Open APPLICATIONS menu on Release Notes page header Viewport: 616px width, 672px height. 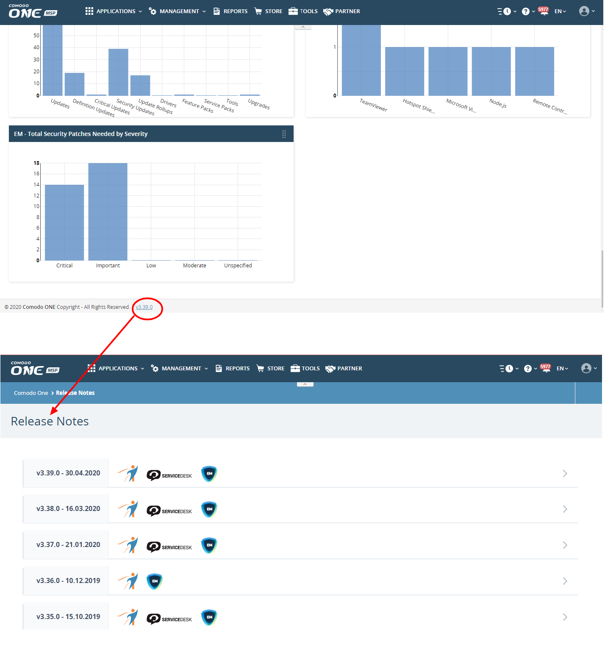pos(116,369)
